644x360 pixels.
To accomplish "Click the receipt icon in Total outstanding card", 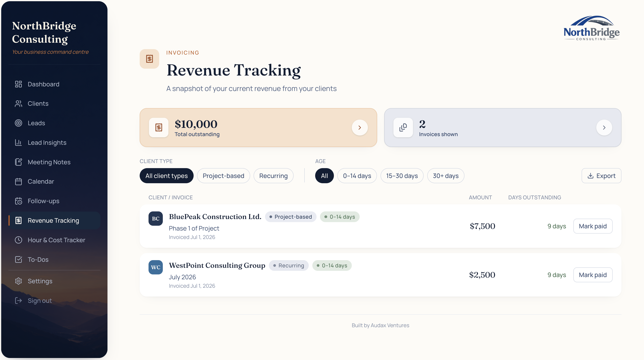I will click(159, 128).
